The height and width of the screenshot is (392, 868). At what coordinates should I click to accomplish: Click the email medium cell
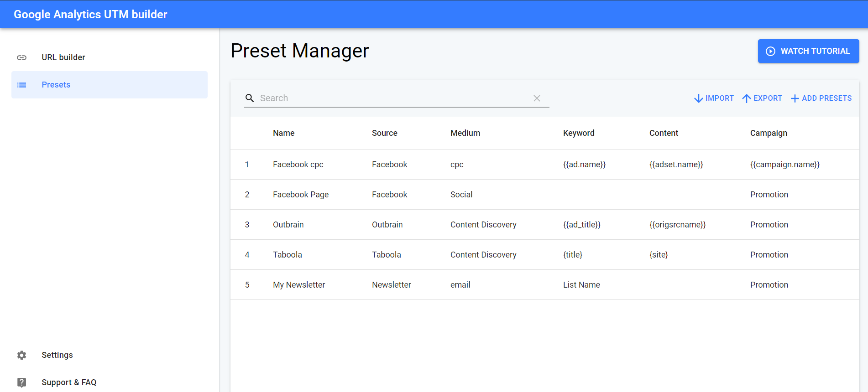point(460,285)
